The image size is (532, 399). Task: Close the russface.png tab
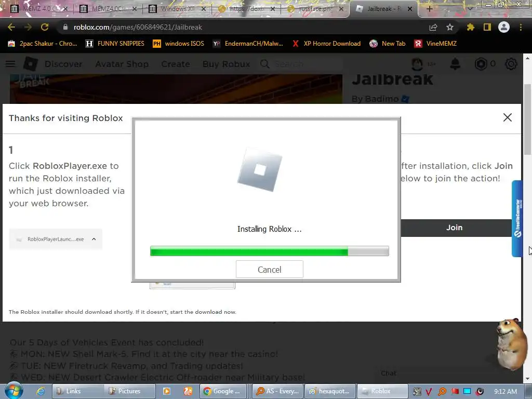(x=341, y=9)
